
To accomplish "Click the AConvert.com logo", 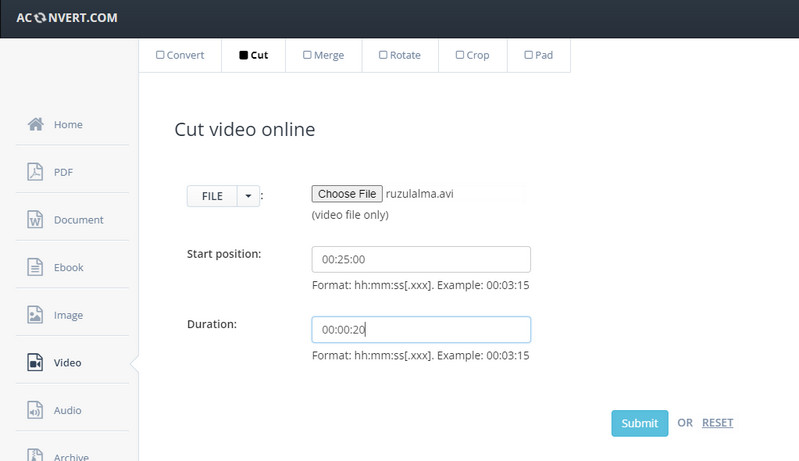I will click(67, 17).
